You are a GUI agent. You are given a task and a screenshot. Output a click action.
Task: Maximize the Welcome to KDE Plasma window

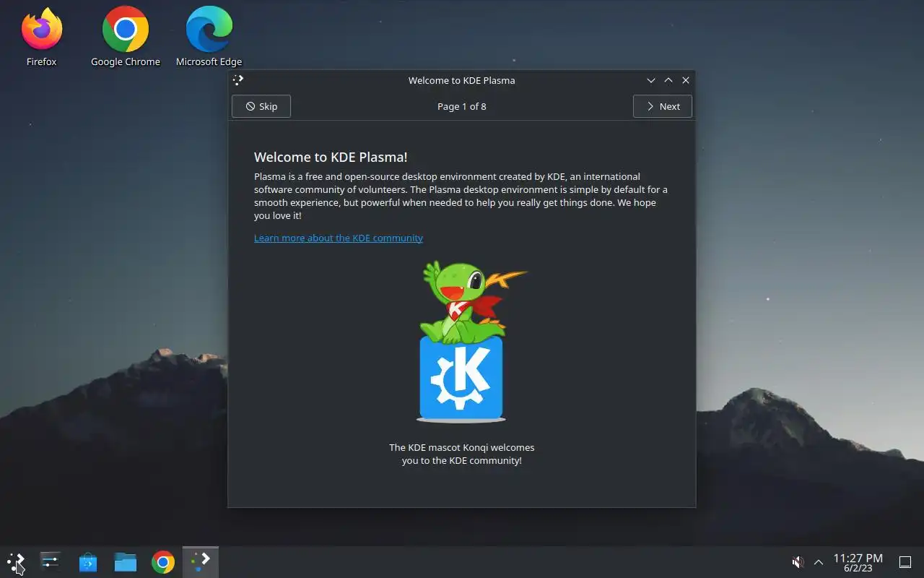pyautogui.click(x=668, y=80)
